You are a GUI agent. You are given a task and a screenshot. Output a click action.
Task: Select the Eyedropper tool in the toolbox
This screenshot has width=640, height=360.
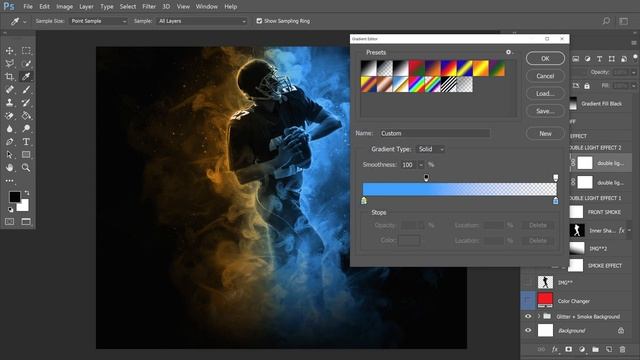click(26, 77)
